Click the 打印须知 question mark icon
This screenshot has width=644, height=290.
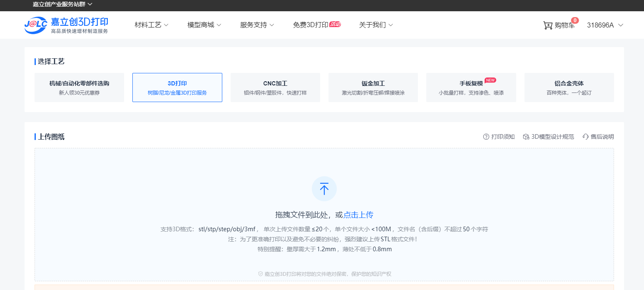[x=486, y=137]
